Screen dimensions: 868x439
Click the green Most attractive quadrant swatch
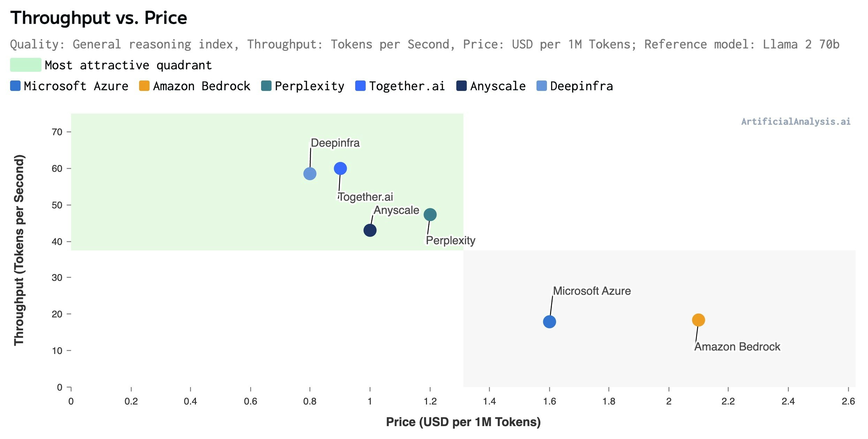[x=25, y=65]
